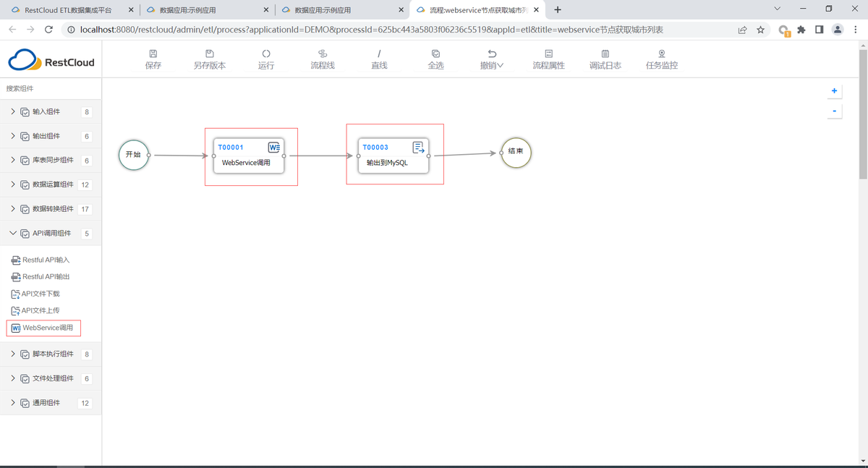This screenshot has height=468, width=868.
Task: Run the flow with the 运行 icon
Action: (266, 54)
